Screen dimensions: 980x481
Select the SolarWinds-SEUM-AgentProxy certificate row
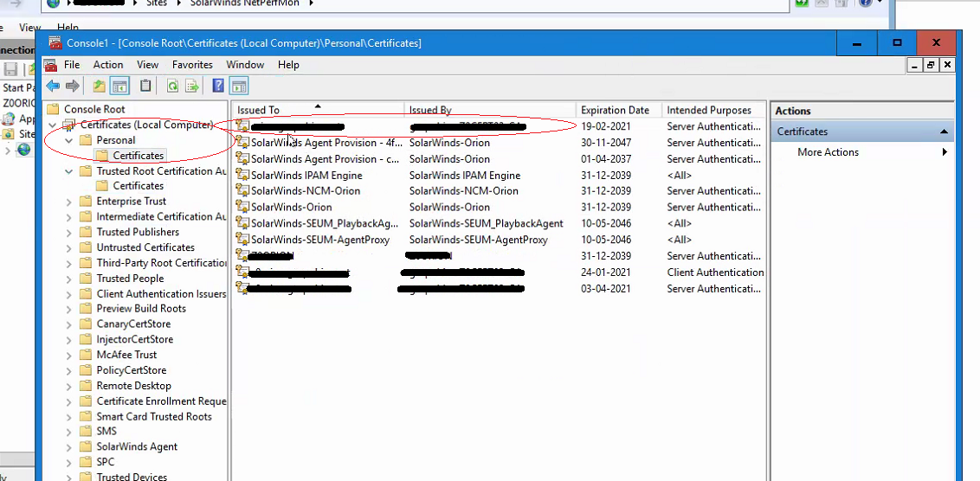(499, 240)
